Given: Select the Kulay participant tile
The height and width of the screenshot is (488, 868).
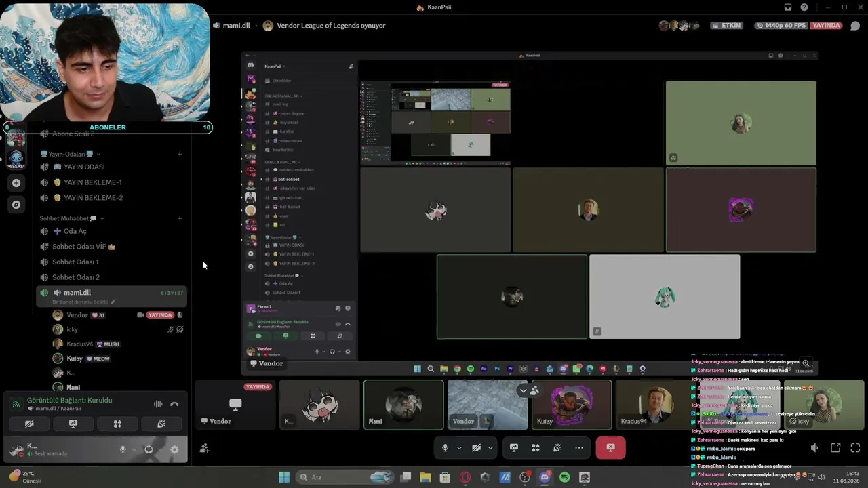Looking at the screenshot, I should (x=572, y=405).
